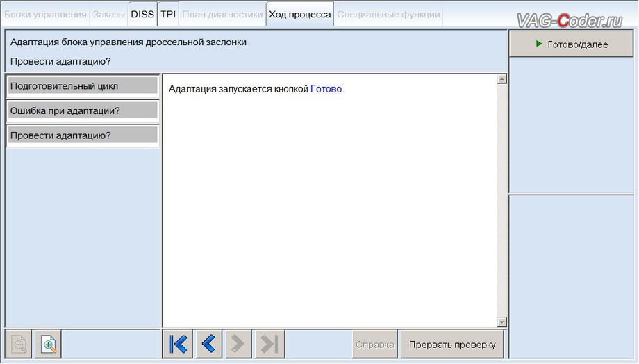Open the DISS tab
639x364 pixels.
(142, 15)
